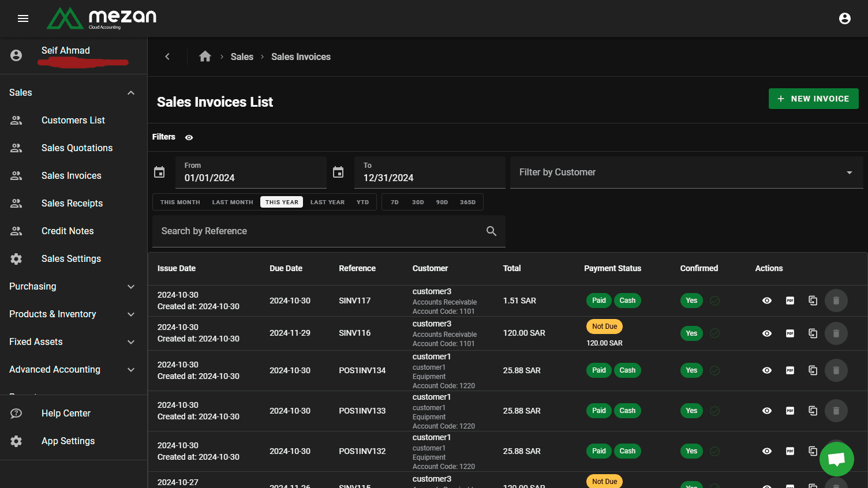Viewport: 868px width, 488px height.
Task: Open App Settings
Action: tap(73, 441)
